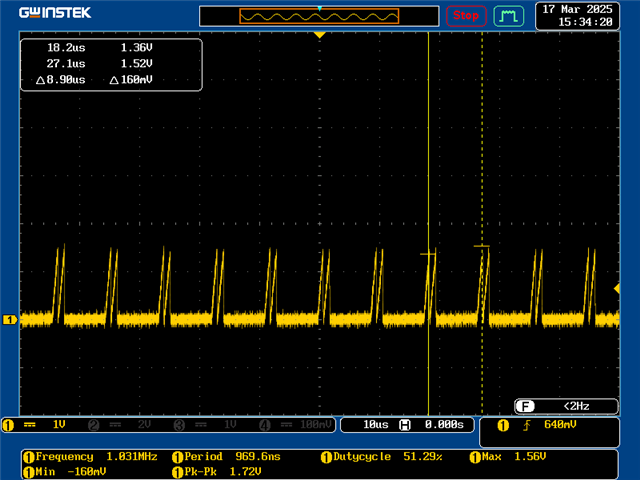Click the channel 1 badge beside Frequency
Viewport: 640px width, 480px height.
(29, 458)
